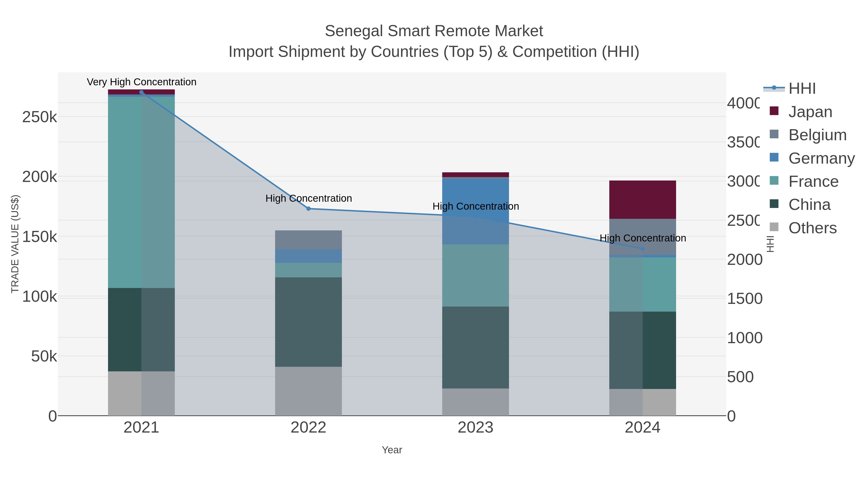868x488 pixels.
Task: Click the 2023 x-axis label
Action: (475, 428)
